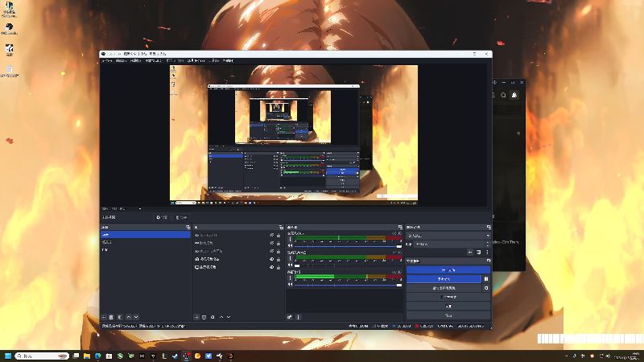
Task: Click the second channel volume slider
Action: [x=348, y=265]
